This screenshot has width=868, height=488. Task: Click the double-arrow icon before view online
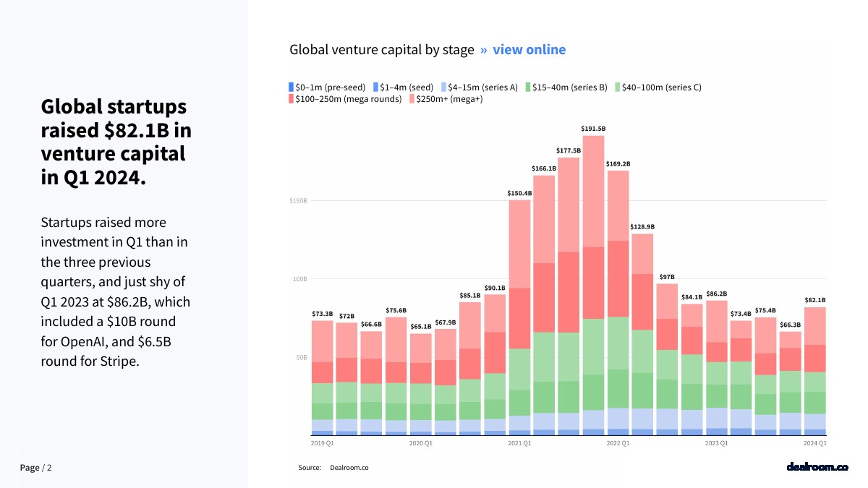tap(484, 50)
